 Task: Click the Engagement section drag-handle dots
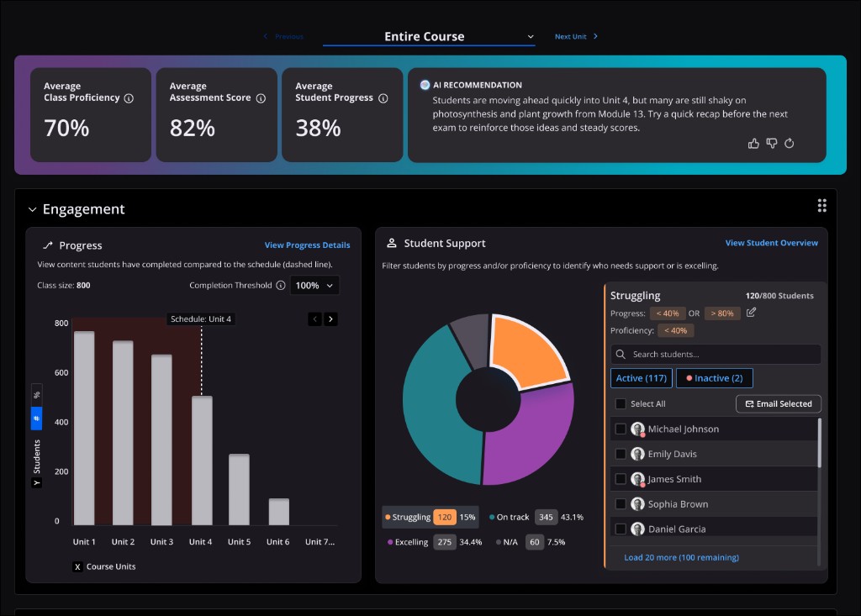point(821,205)
